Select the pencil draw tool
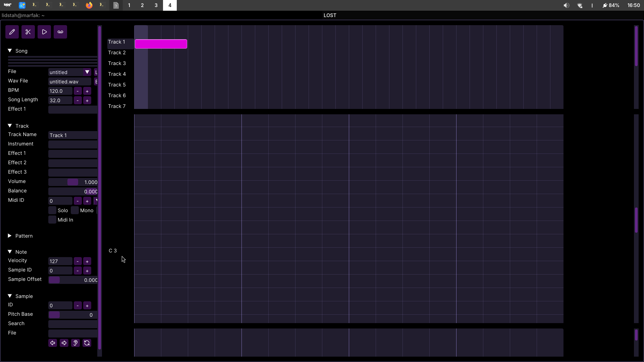 pyautogui.click(x=12, y=32)
